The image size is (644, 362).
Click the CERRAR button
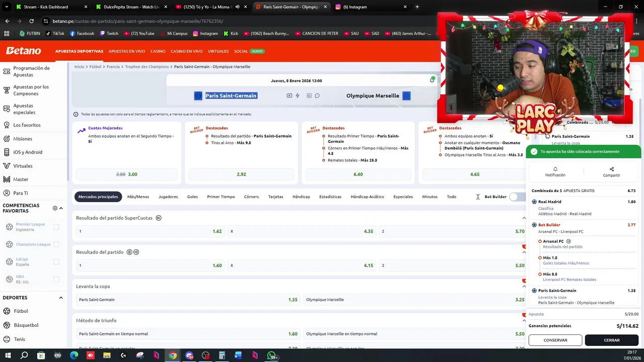(612, 340)
